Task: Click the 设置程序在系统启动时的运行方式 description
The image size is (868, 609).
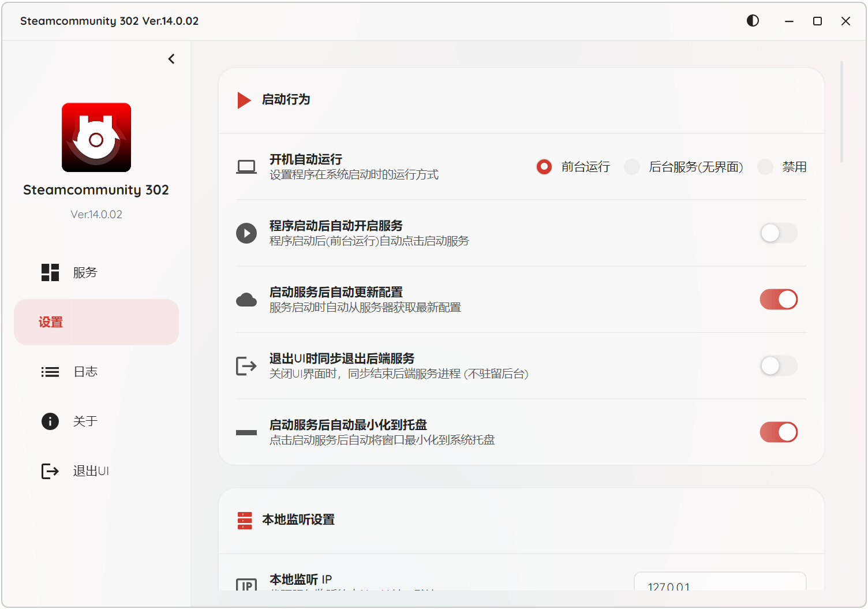Action: [354, 175]
